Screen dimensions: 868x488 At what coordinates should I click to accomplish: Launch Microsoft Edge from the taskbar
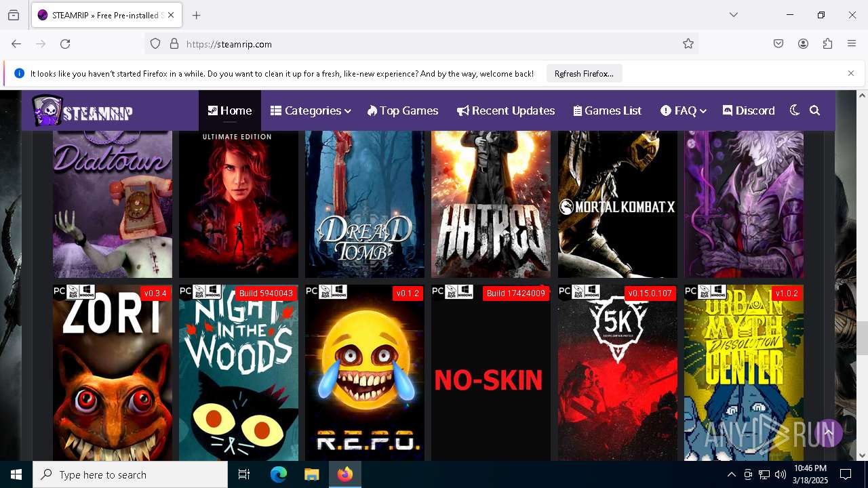[x=279, y=474]
